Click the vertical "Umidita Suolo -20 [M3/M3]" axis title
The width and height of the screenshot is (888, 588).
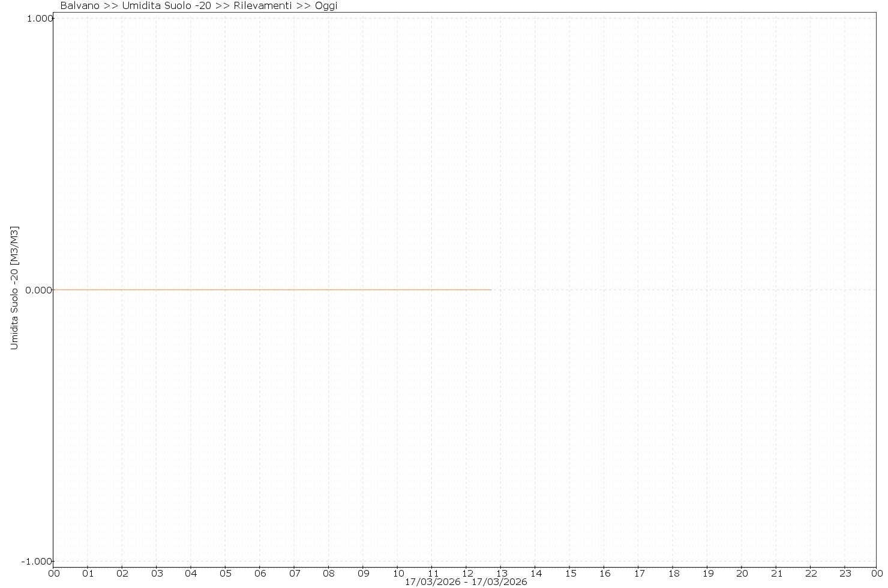[x=15, y=288]
